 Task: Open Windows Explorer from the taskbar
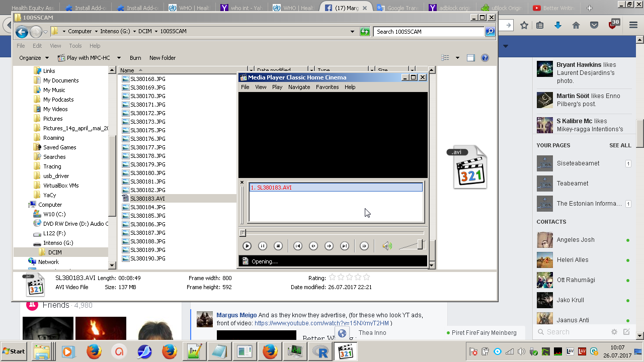42,351
